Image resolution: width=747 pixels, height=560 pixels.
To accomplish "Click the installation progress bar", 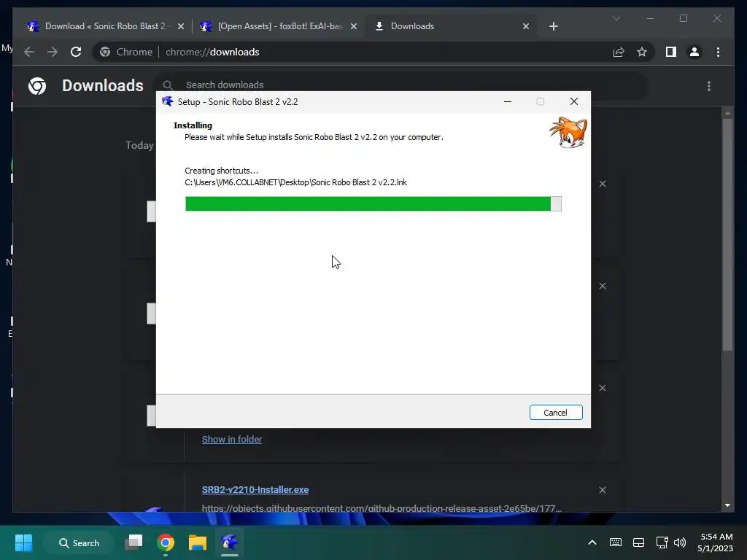I will [x=373, y=203].
